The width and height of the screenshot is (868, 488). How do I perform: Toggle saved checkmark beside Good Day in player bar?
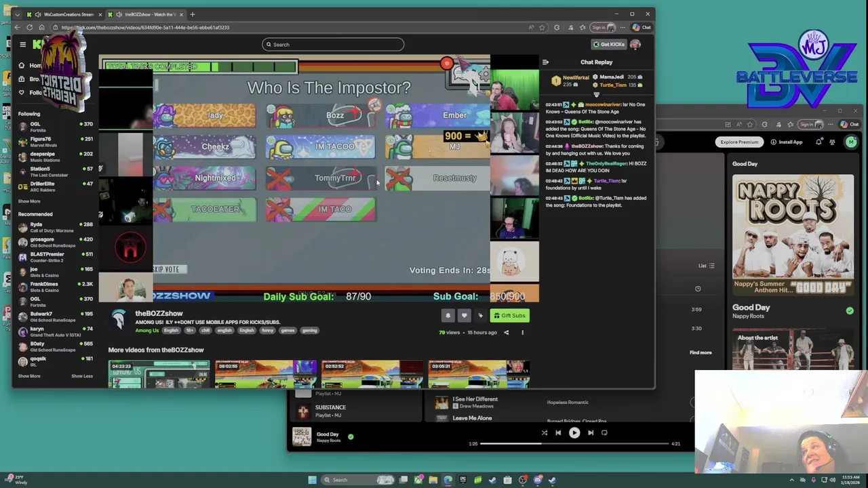pyautogui.click(x=351, y=436)
